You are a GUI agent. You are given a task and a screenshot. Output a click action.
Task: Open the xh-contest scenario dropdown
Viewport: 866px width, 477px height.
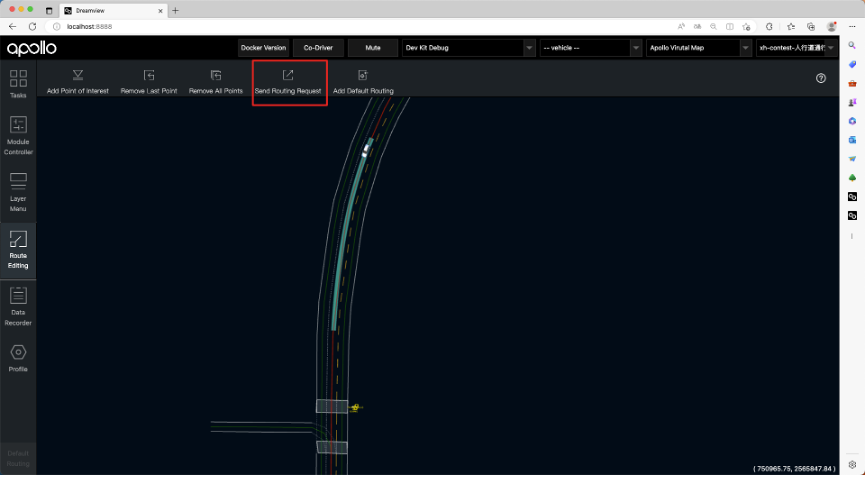click(x=797, y=48)
